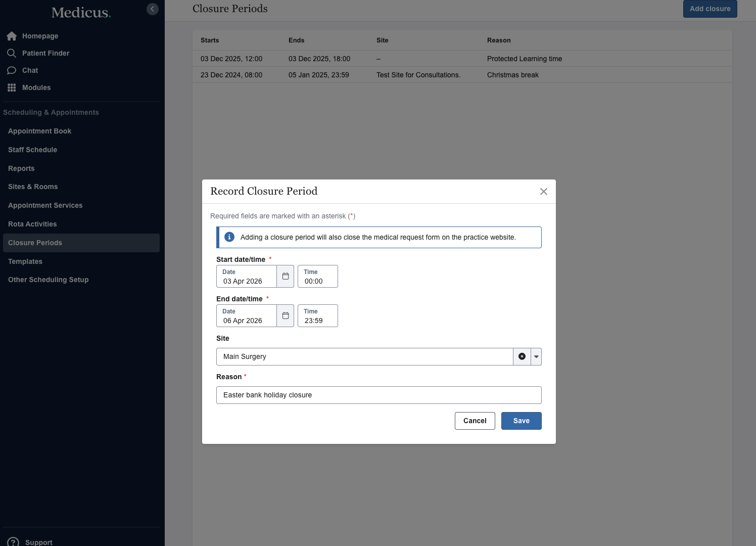The width and height of the screenshot is (756, 546).
Task: Open the start date calendar picker
Action: click(x=285, y=277)
